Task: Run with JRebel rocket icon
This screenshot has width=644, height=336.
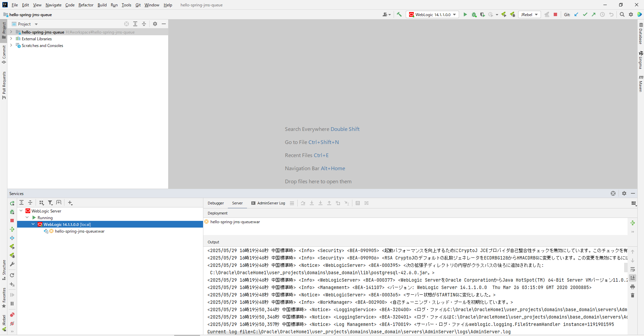Action: [504, 14]
